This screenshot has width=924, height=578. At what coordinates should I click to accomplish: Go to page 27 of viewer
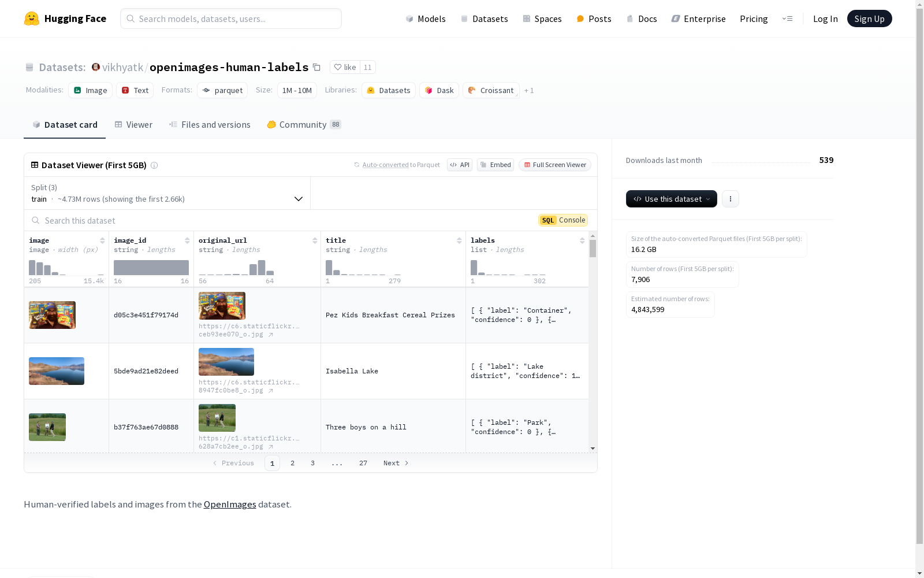point(363,463)
